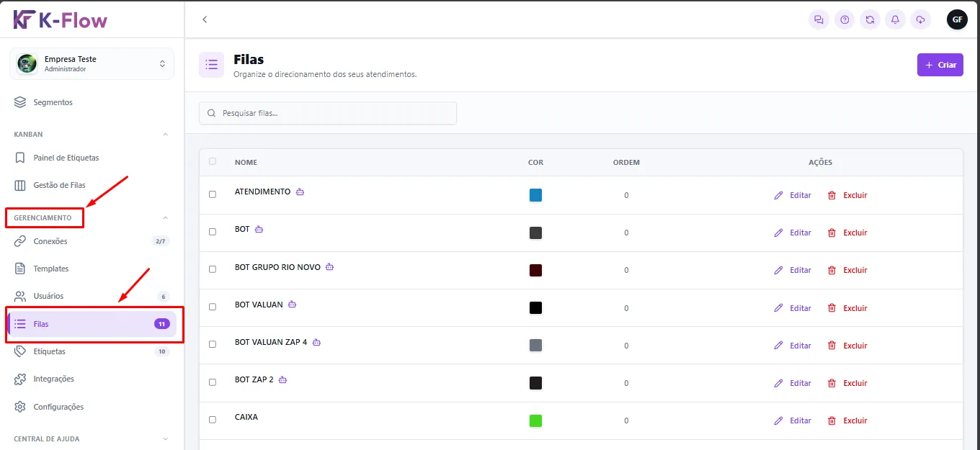
Task: Click the bot icon beside BOT GRUPO RIO NOVO
Action: point(330,267)
